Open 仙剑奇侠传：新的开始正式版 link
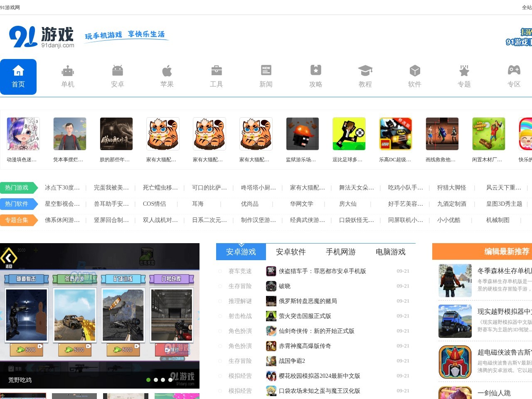Image resolution: width=532 pixels, height=399 pixels. click(x=317, y=331)
